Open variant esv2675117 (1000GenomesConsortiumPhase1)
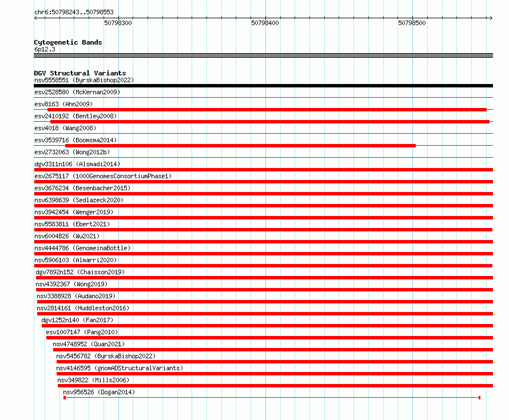The width and height of the screenshot is (509, 420). point(103,176)
